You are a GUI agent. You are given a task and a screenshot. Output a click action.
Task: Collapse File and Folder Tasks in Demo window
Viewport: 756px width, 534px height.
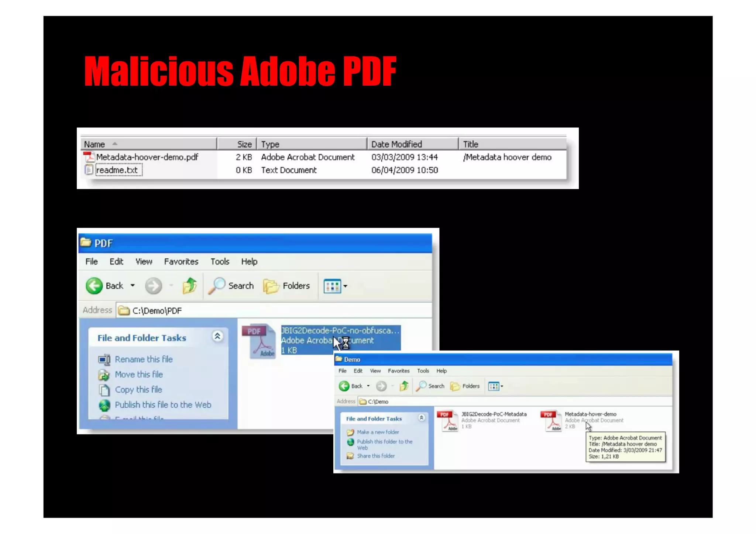421,418
